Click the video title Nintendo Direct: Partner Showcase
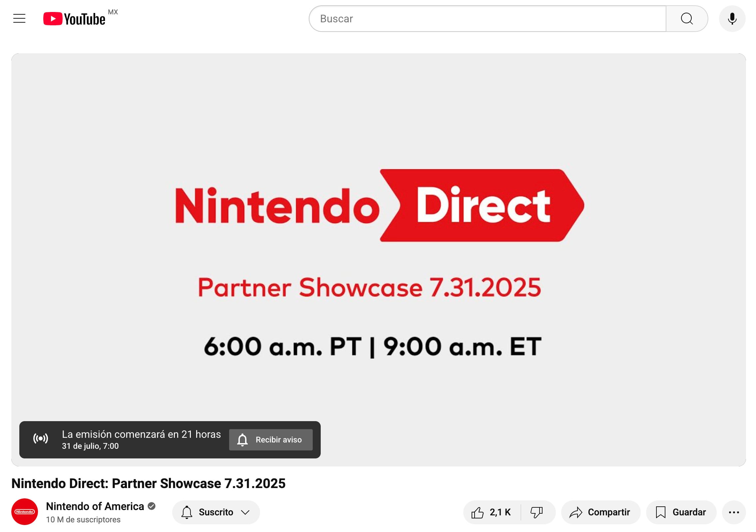 point(149,483)
